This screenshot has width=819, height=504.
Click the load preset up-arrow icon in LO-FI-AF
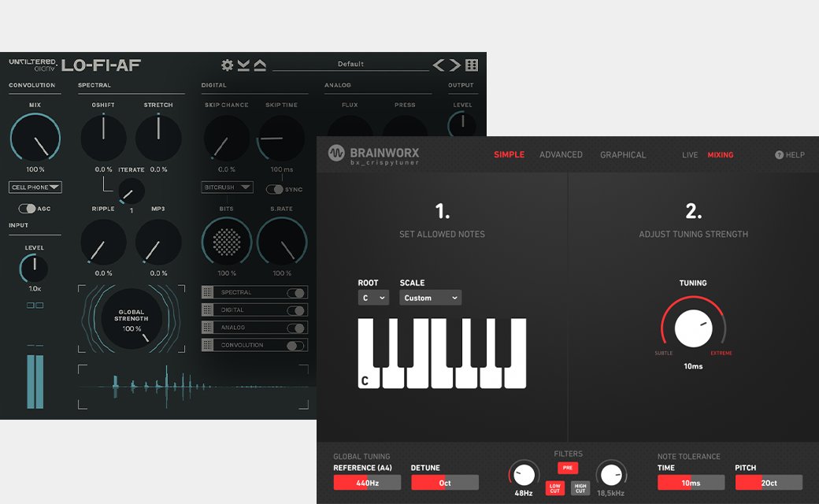pyautogui.click(x=260, y=65)
